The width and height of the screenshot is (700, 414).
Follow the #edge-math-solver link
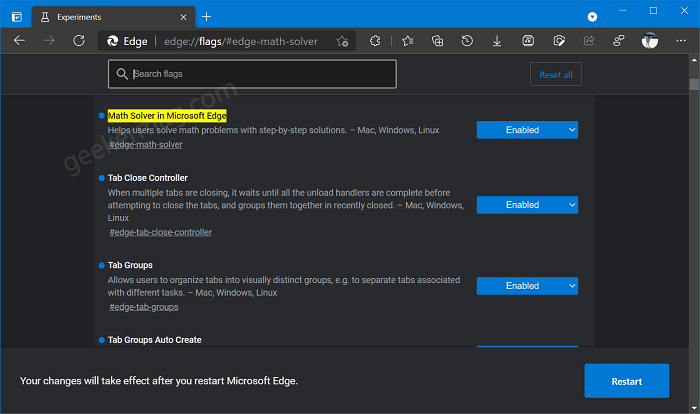(146, 145)
